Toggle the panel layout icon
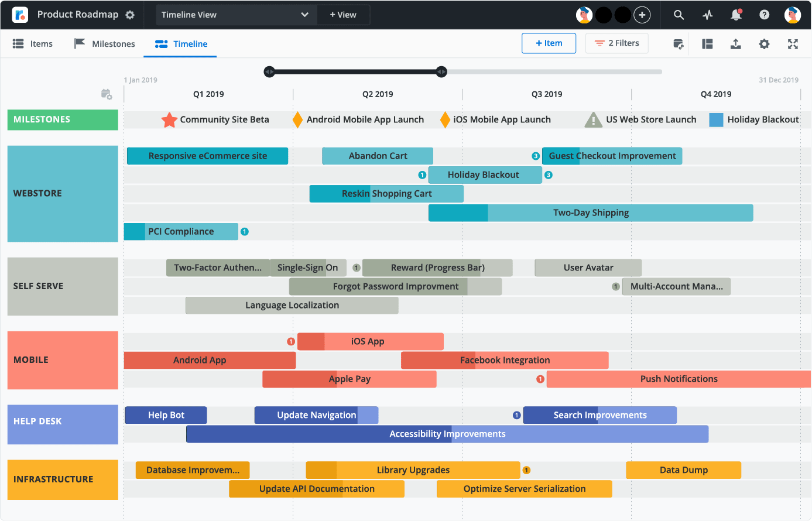 [x=707, y=43]
